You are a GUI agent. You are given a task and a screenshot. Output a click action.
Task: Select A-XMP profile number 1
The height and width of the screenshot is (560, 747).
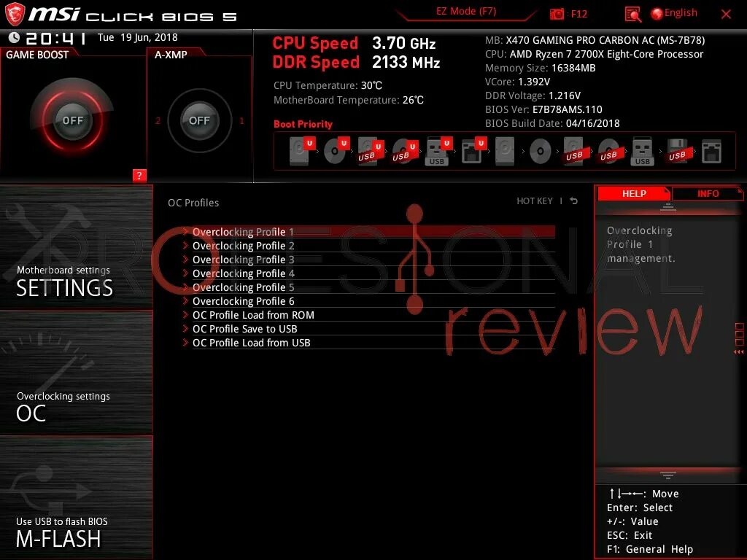pyautogui.click(x=242, y=121)
